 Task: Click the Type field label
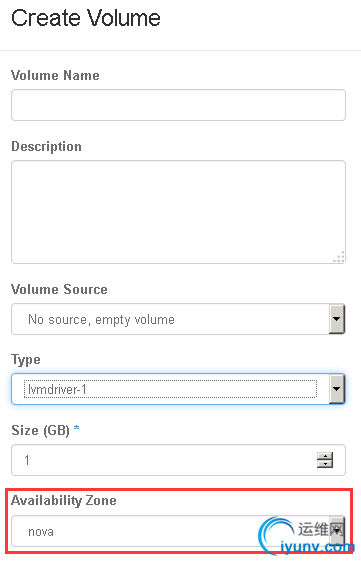pos(26,360)
